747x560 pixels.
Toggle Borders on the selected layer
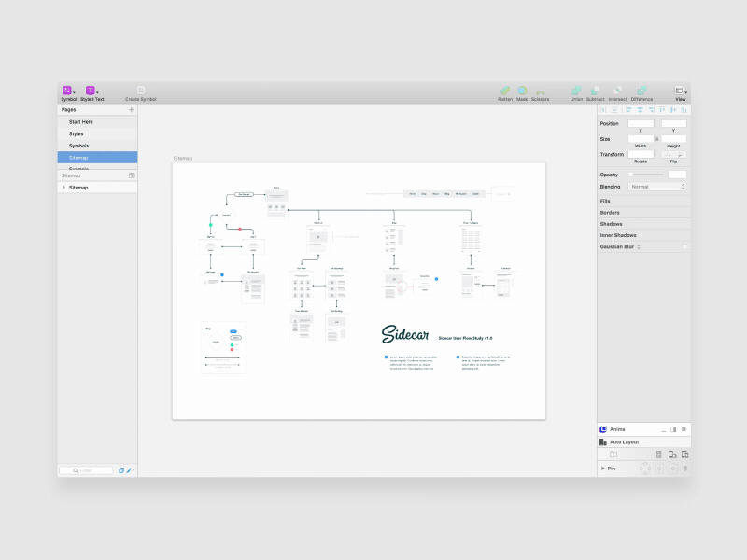[609, 212]
